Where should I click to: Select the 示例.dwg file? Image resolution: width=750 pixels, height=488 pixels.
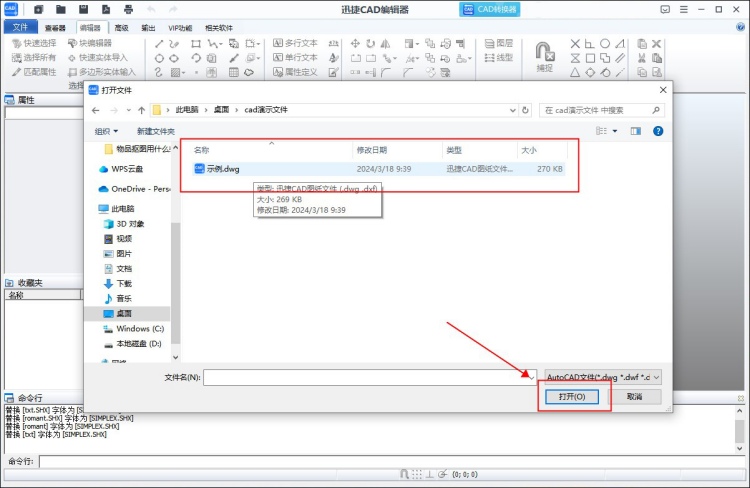pyautogui.click(x=378, y=169)
